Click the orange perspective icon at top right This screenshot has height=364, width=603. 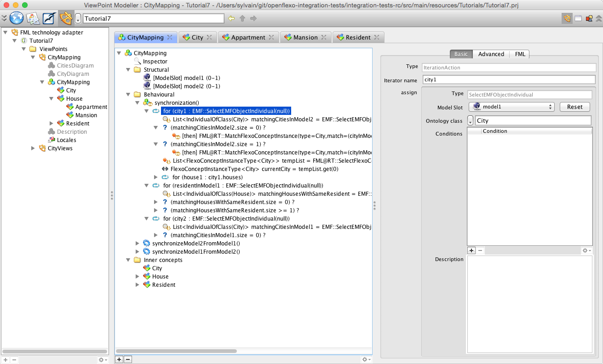[567, 18]
